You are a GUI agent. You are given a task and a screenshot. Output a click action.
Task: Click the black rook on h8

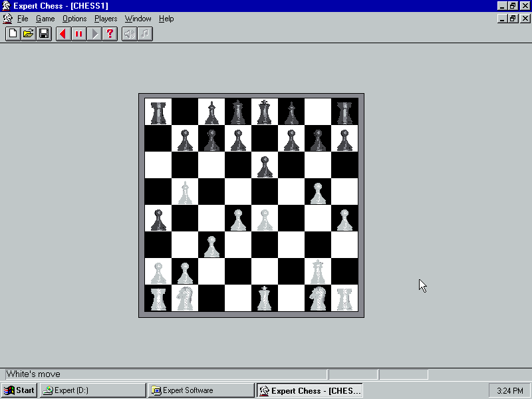tap(344, 113)
